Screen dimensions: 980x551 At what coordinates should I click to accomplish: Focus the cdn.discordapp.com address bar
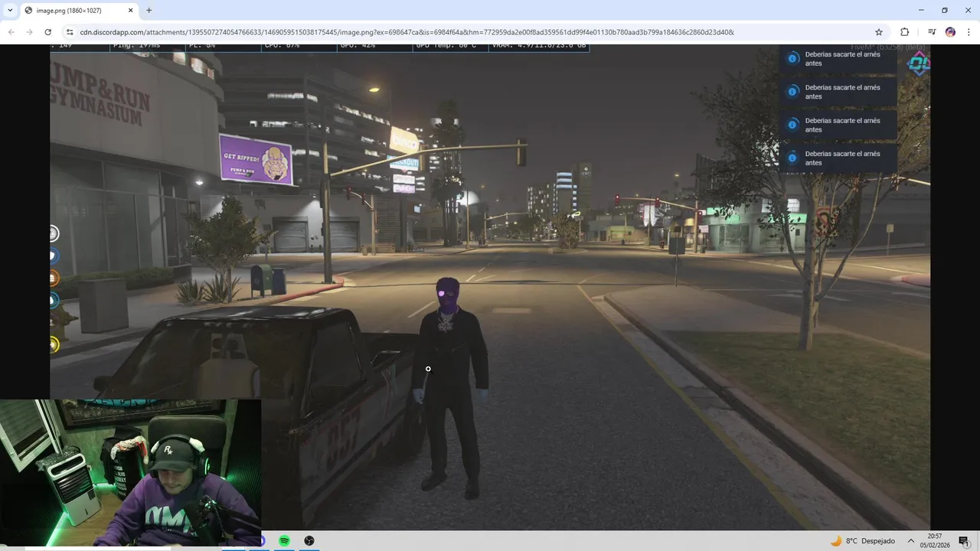475,32
